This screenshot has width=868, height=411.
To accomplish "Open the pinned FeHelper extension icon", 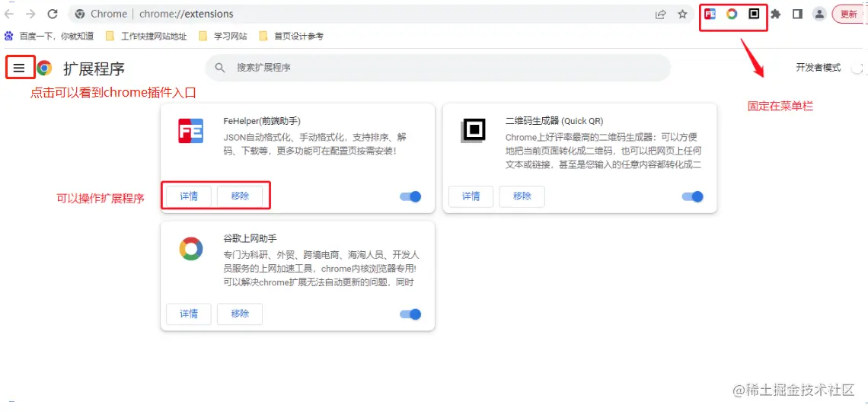I will 710,14.
